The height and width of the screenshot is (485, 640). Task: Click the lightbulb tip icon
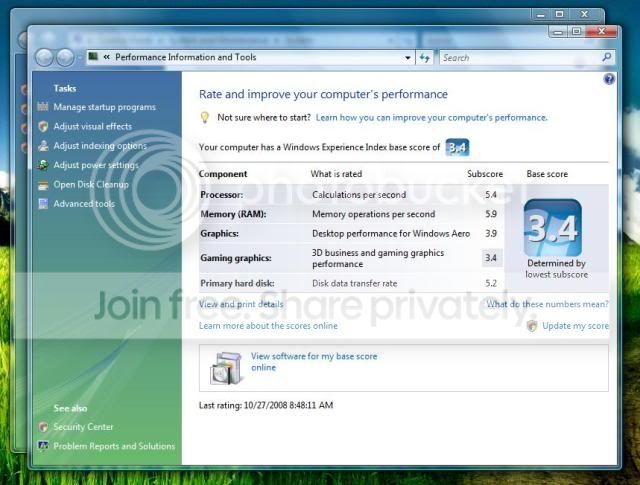click(204, 118)
